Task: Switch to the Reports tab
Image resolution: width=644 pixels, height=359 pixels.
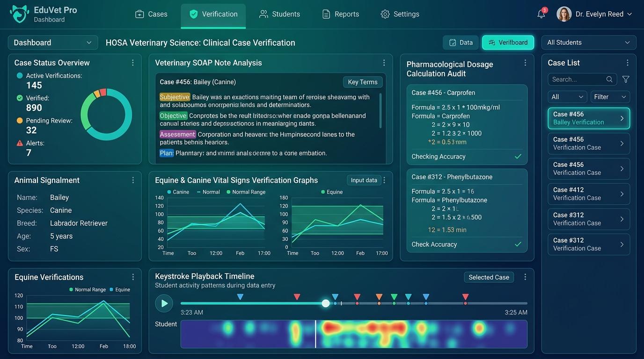Action: pos(341,14)
